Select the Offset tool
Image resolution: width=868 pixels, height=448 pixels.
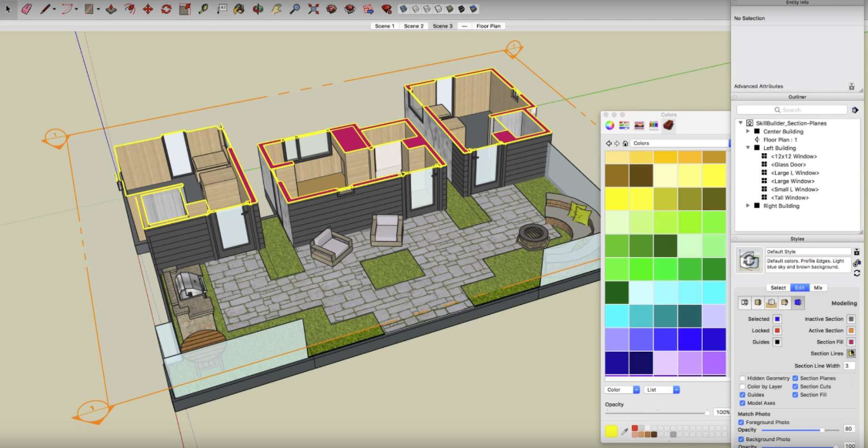pyautogui.click(x=129, y=9)
